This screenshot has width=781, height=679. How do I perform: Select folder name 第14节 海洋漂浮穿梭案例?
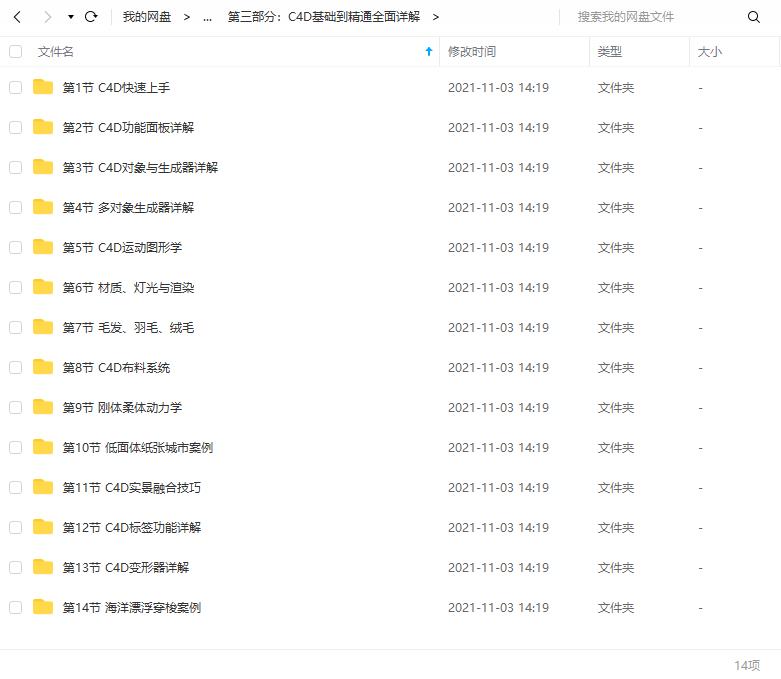tap(131, 607)
